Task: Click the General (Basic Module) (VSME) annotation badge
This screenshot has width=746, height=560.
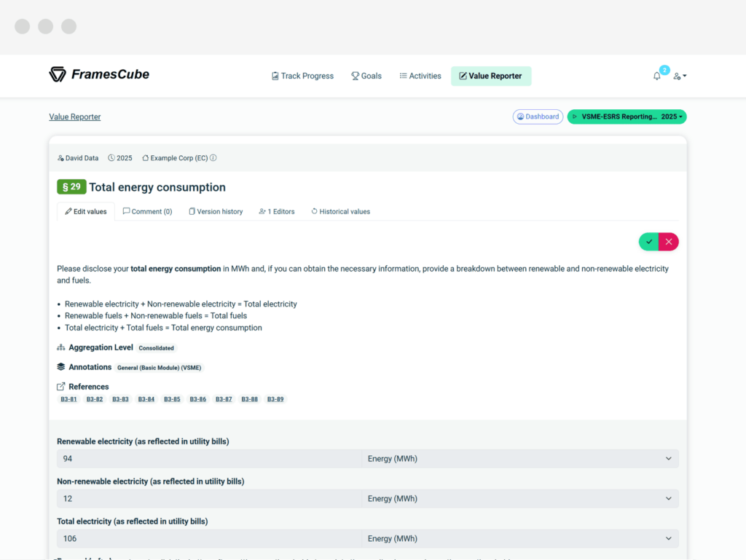Action: pos(160,368)
